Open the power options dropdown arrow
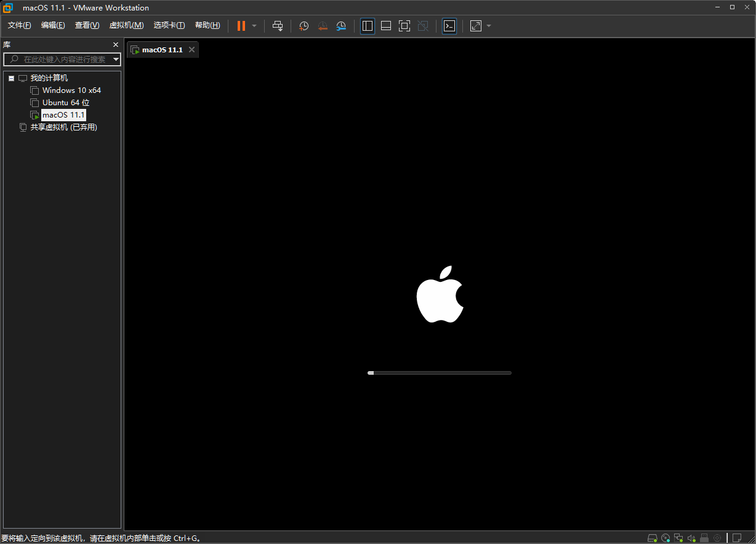This screenshot has width=756, height=544. click(254, 26)
